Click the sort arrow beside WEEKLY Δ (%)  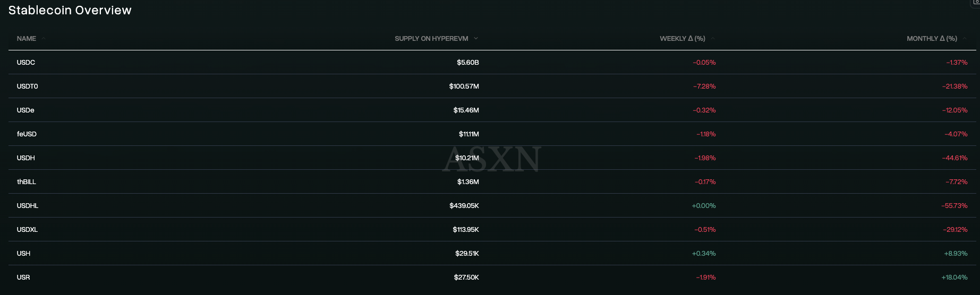pos(713,39)
